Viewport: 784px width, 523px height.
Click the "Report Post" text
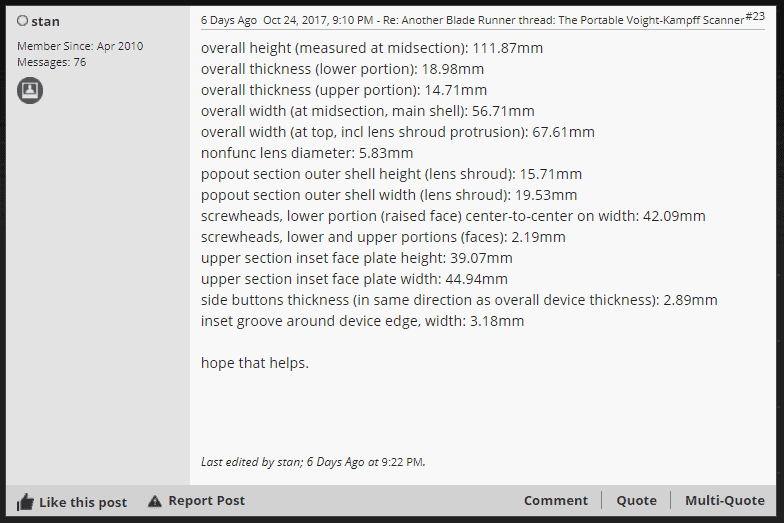tap(206, 501)
